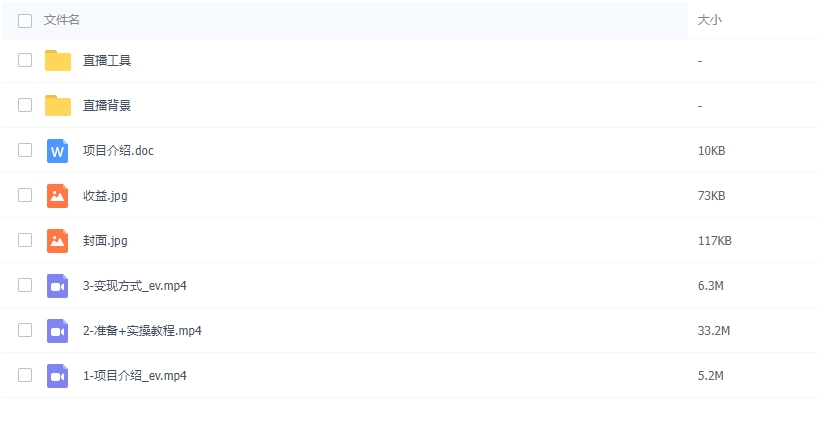
Task: Enable the checkbox for 3-变现方式_ev.mp4
Action: [25, 285]
